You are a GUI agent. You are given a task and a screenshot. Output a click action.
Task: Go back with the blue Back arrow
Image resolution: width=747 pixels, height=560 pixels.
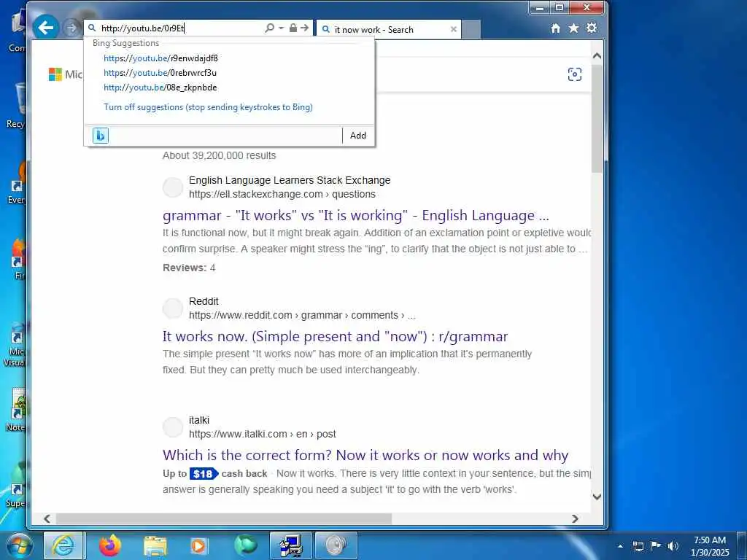46,28
